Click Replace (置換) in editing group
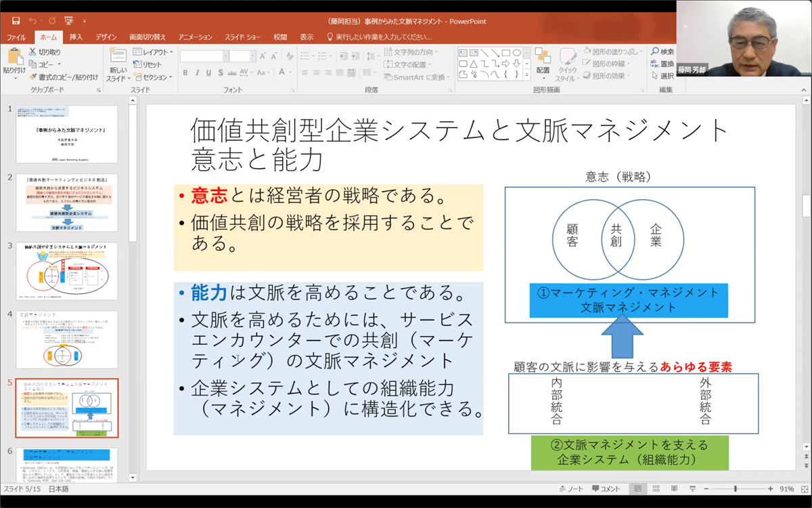812x508 pixels. click(662, 64)
